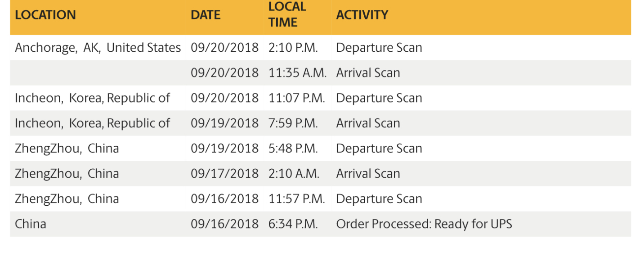This screenshot has width=644, height=253.
Task: Click Order Processed: Ready for UPS
Action: pos(424,224)
